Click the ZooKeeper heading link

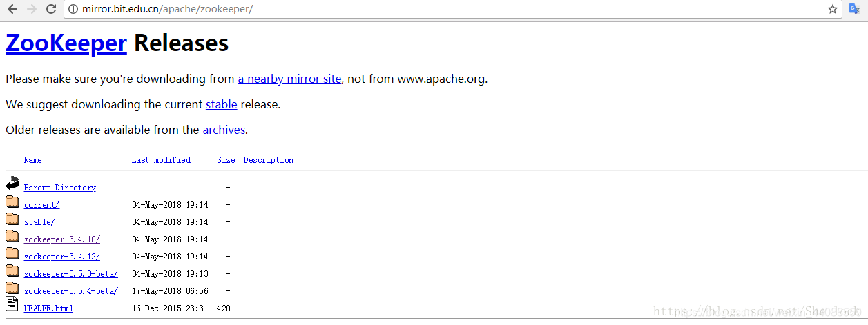point(66,43)
